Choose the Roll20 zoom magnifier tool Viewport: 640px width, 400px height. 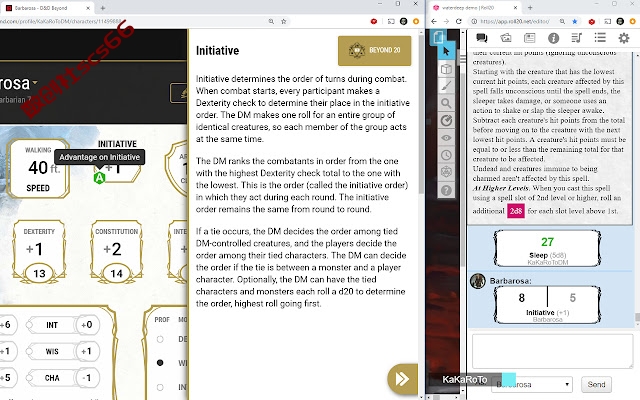pos(446,103)
